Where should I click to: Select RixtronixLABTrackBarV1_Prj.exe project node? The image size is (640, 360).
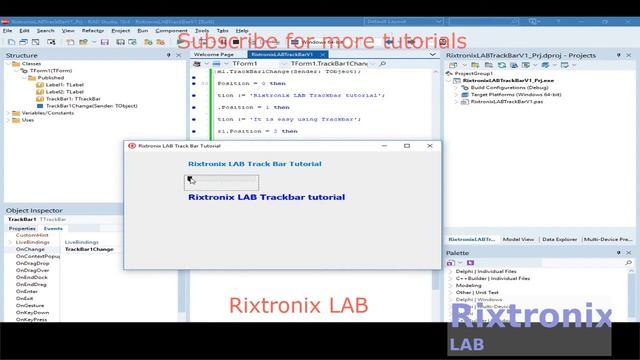(x=508, y=80)
